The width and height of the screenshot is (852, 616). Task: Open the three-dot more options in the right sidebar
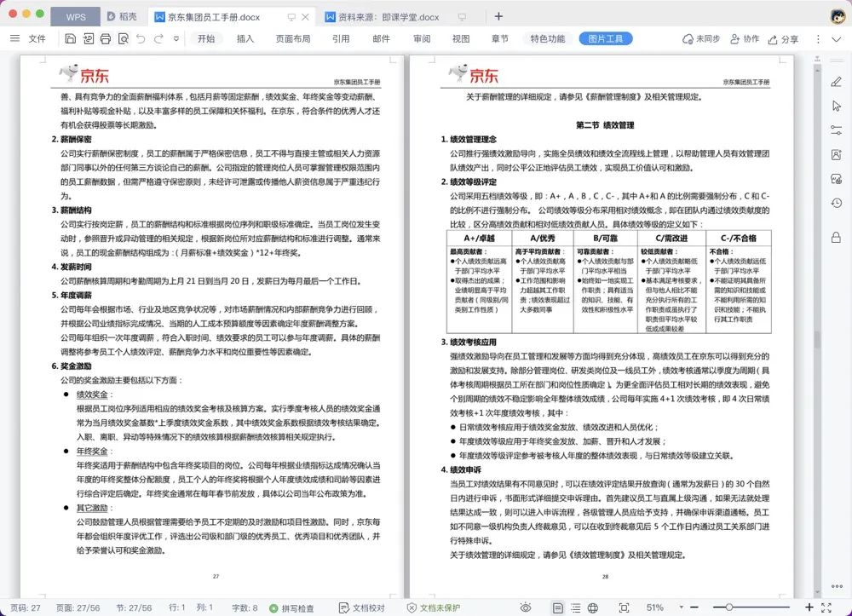pos(837,586)
